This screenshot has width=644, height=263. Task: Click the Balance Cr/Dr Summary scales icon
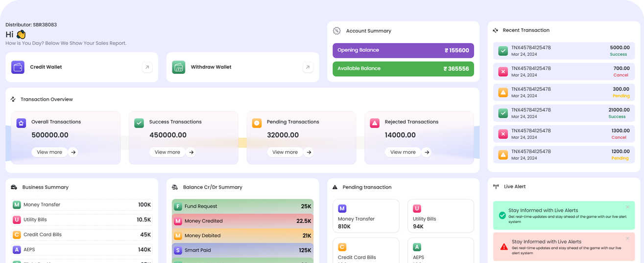point(175,187)
